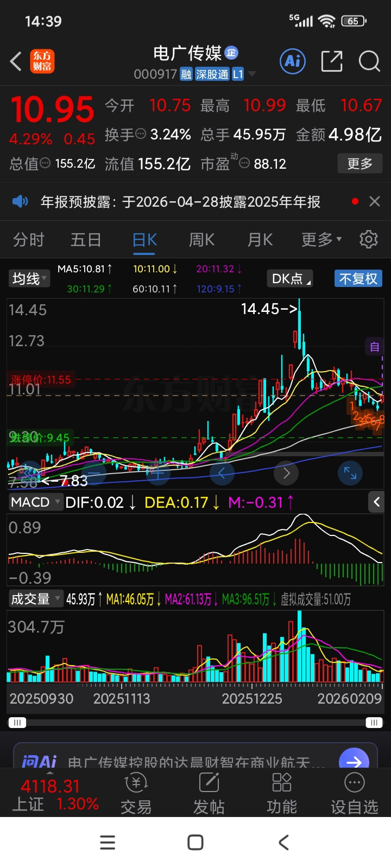Tap MA 10:11.00 value

[155, 269]
